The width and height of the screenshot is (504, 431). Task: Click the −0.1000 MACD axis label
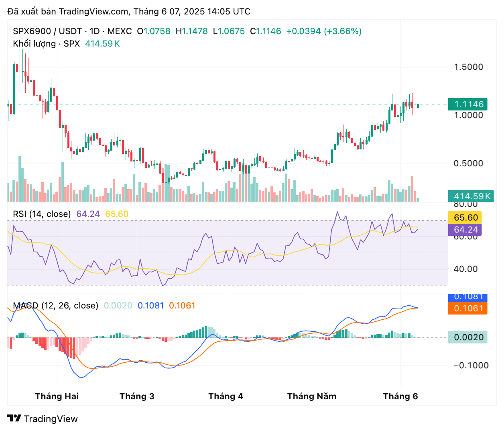(471, 366)
